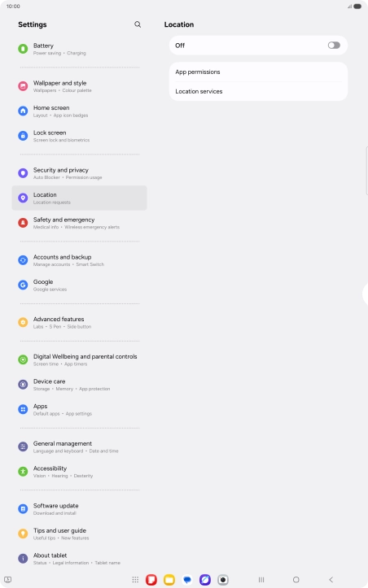
Task: Select Battery settings icon
Action: click(x=23, y=49)
